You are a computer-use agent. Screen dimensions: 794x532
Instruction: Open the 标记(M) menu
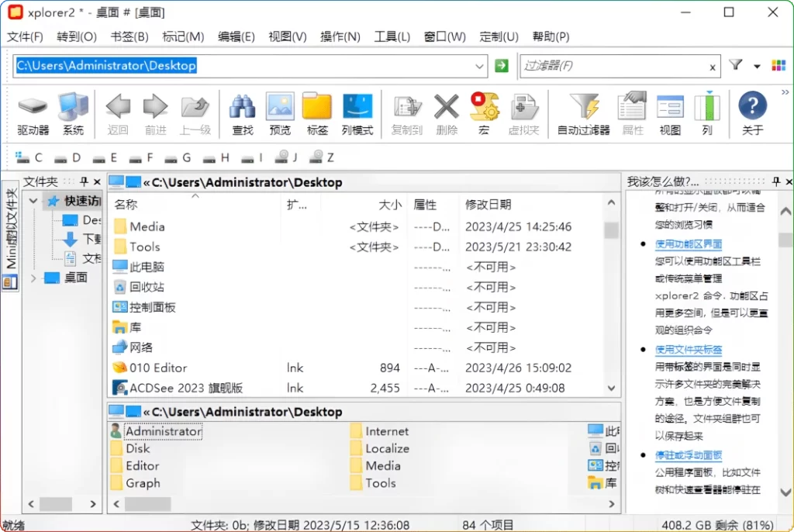183,36
